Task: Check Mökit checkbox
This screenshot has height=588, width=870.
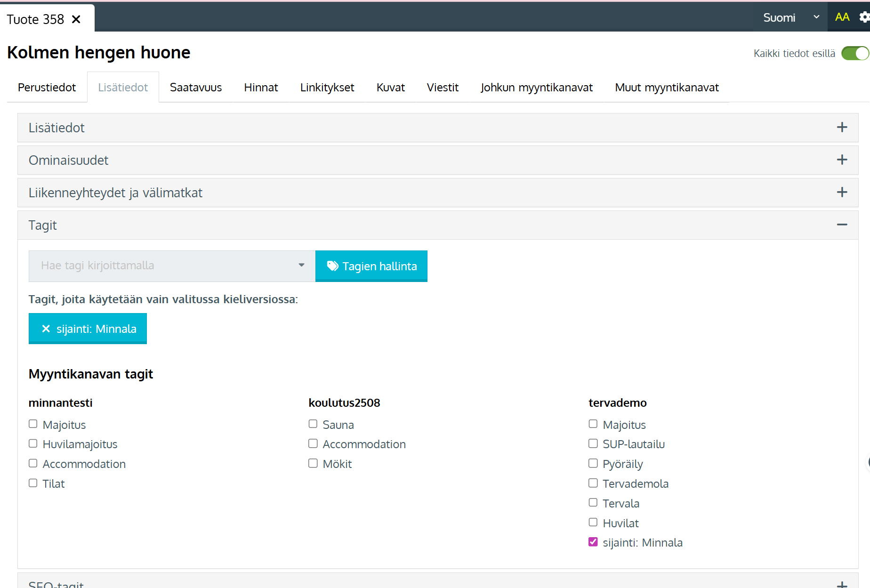Action: click(313, 464)
